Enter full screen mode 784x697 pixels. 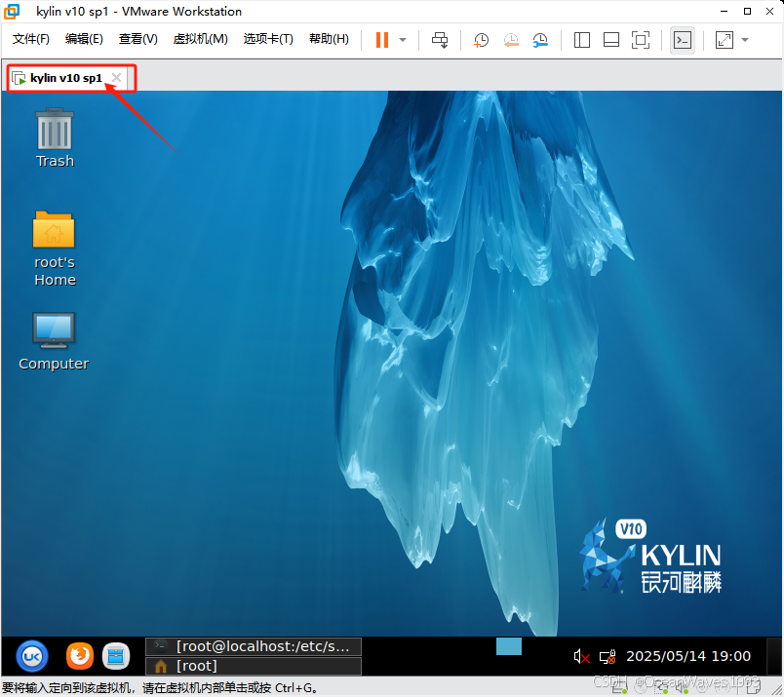click(641, 40)
